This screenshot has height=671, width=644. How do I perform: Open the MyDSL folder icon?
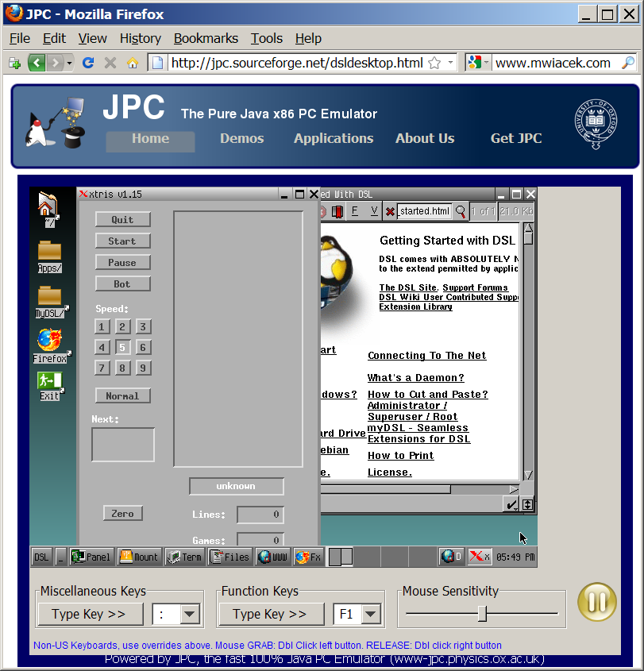49,297
